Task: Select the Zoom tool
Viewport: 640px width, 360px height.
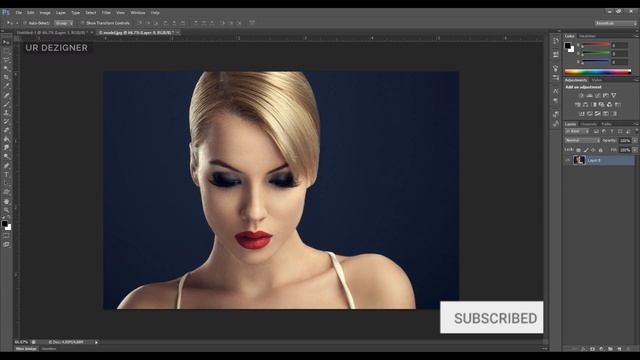Action: coord(6,210)
